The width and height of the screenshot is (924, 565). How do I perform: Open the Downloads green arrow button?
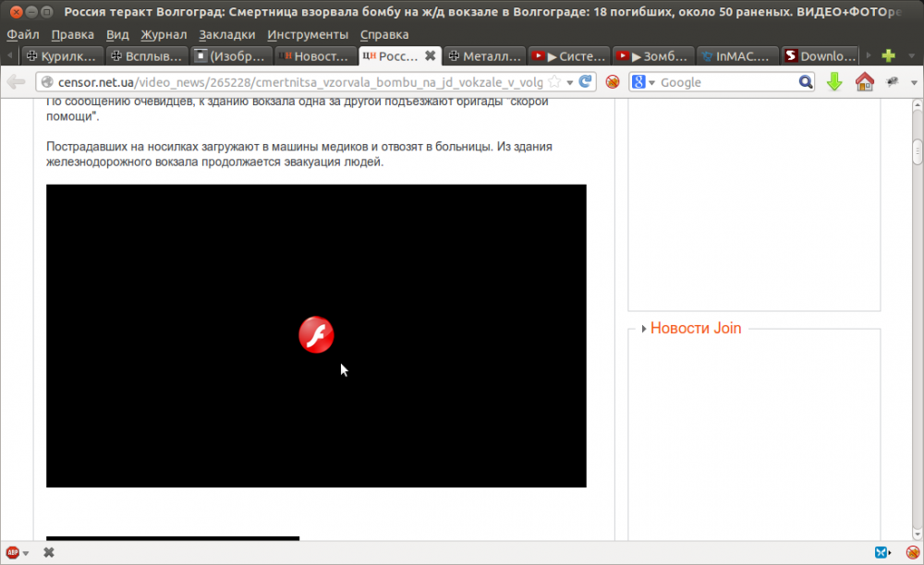[834, 82]
